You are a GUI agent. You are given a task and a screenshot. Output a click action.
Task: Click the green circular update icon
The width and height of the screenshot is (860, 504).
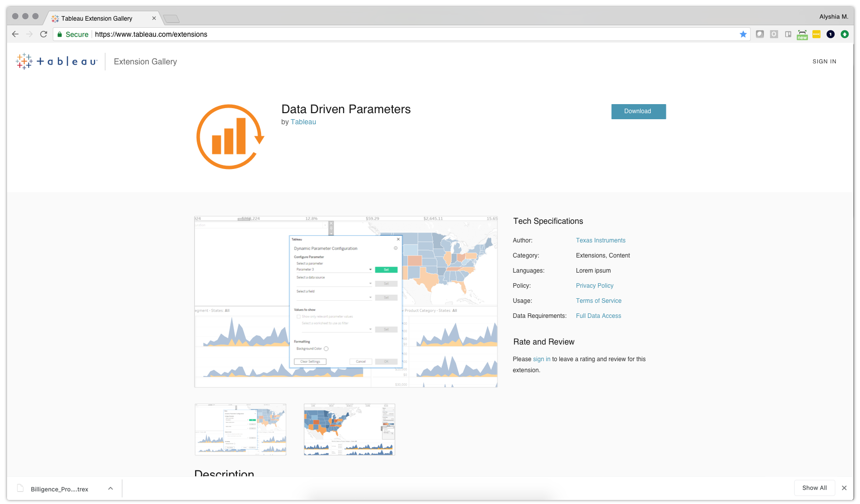click(845, 34)
